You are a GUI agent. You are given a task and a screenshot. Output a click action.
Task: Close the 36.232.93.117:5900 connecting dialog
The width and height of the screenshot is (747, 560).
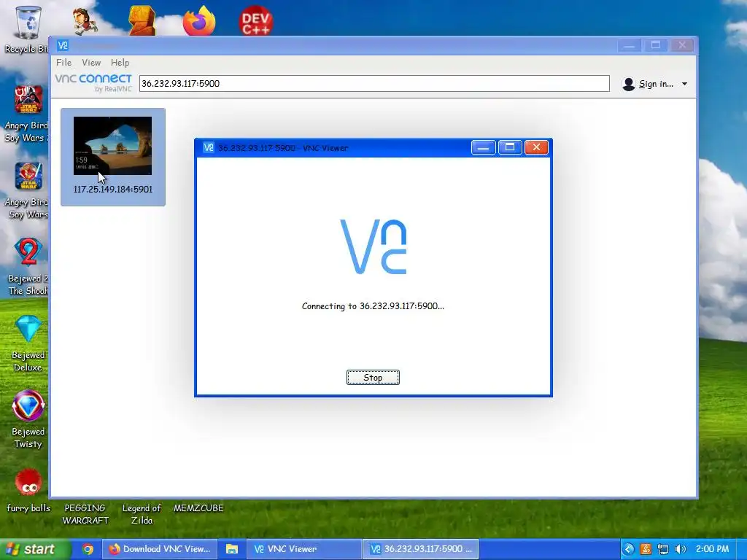tap(536, 147)
